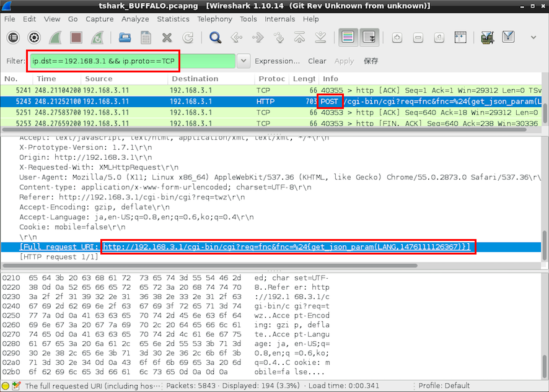Viewport: 549px width, 392px height.
Task: Open the File menu
Action: pyautogui.click(x=9, y=19)
